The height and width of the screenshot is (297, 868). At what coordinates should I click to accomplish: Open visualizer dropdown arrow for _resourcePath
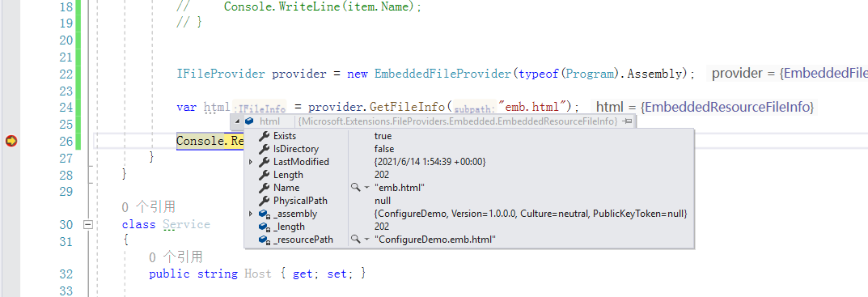tap(366, 240)
